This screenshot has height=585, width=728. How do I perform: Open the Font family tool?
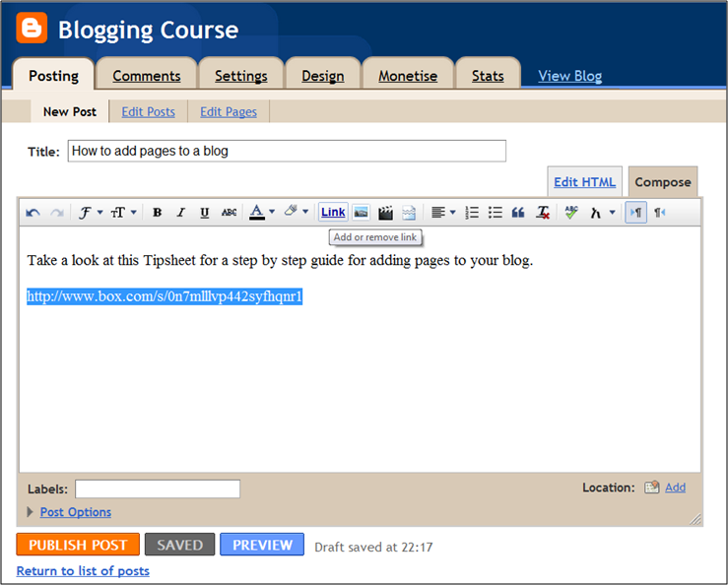[x=85, y=213]
